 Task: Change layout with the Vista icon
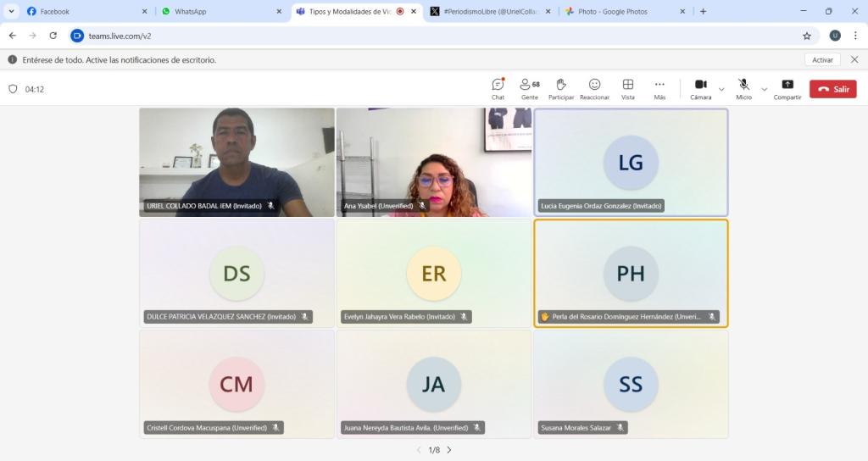(628, 85)
